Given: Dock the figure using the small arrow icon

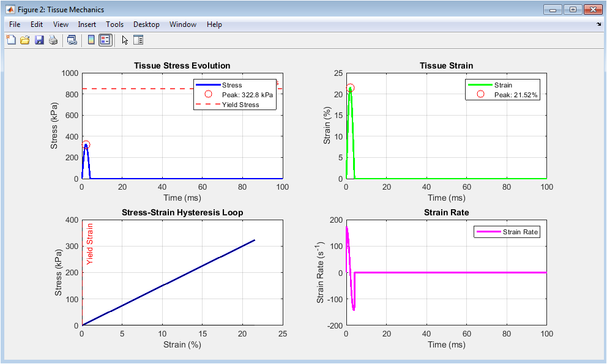Looking at the screenshot, I should point(598,24).
